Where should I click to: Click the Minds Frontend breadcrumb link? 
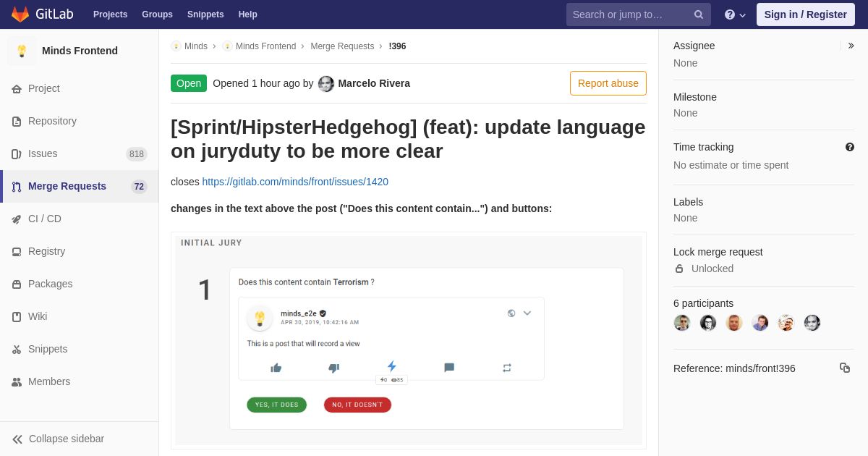[265, 46]
